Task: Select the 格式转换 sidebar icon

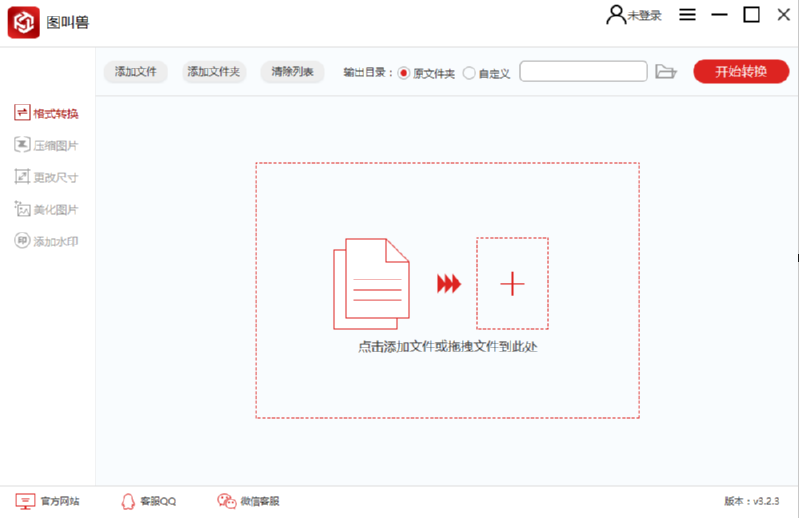Action: (22, 113)
